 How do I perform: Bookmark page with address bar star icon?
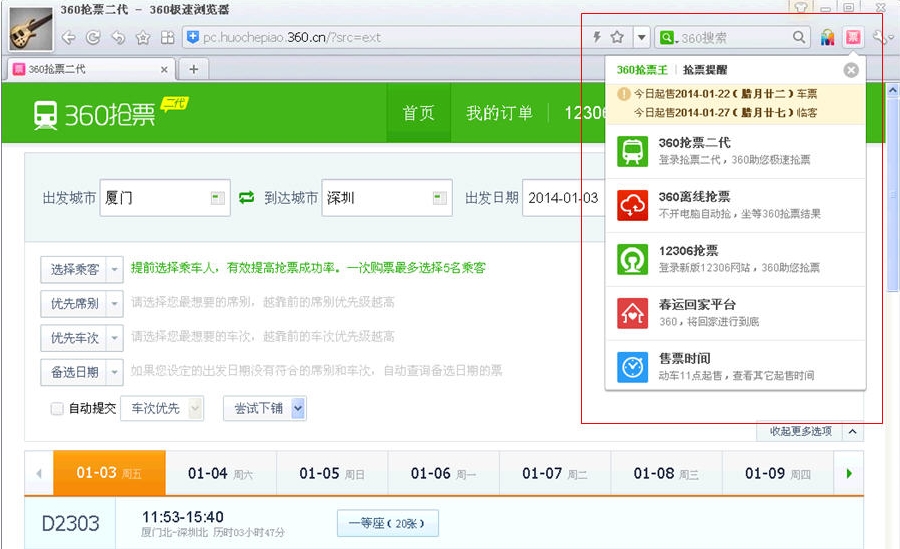pos(617,37)
